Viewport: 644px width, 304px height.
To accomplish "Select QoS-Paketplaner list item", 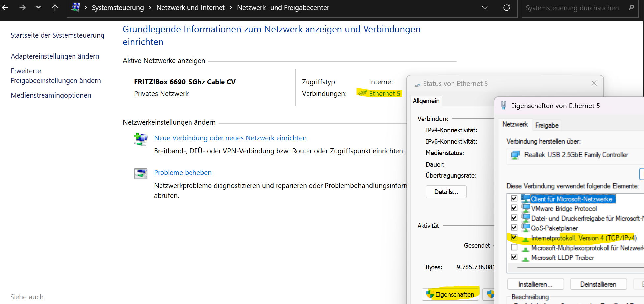I will coord(554,228).
